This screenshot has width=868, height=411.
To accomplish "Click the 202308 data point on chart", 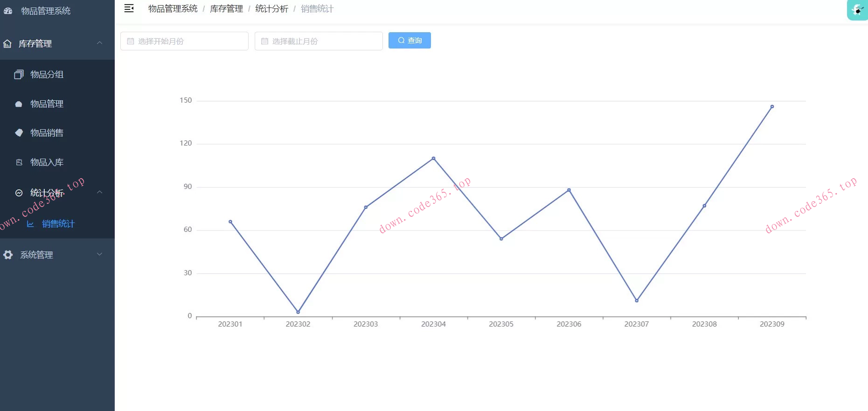I will pos(704,206).
